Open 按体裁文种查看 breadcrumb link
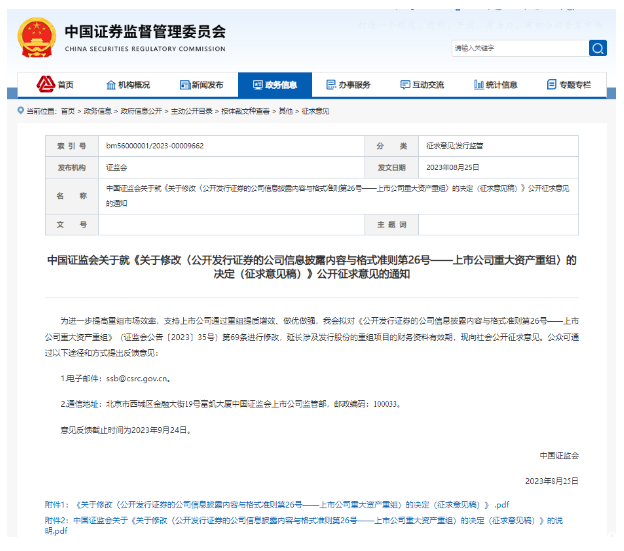Image resolution: width=624 pixels, height=551 pixels. 220,112
